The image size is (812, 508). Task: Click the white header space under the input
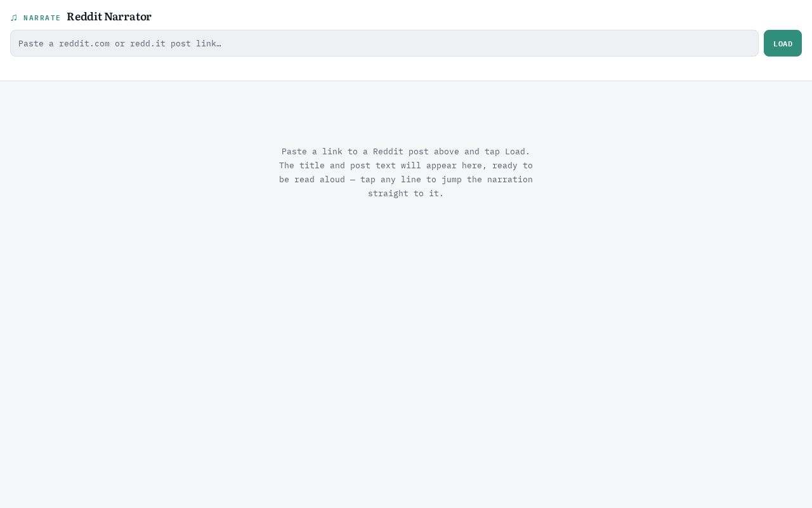pyautogui.click(x=406, y=69)
